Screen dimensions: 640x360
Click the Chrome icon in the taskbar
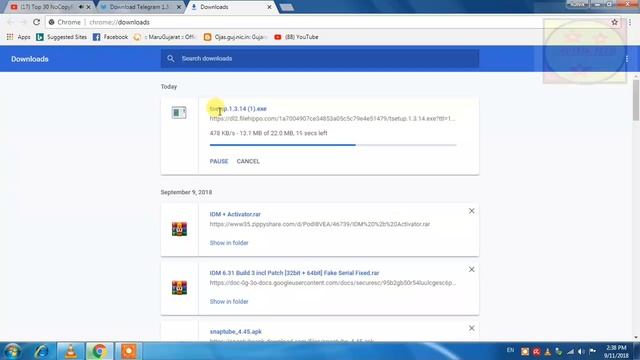tap(99, 351)
